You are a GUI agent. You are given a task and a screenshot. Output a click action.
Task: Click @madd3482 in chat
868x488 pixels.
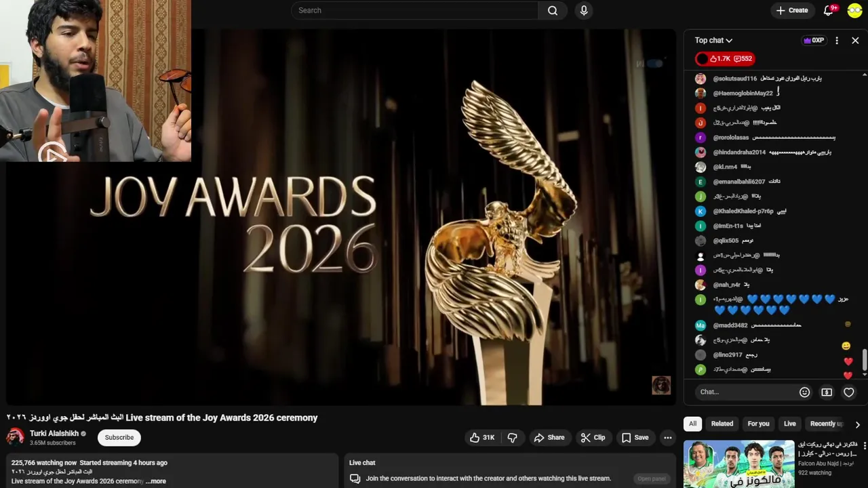730,325
